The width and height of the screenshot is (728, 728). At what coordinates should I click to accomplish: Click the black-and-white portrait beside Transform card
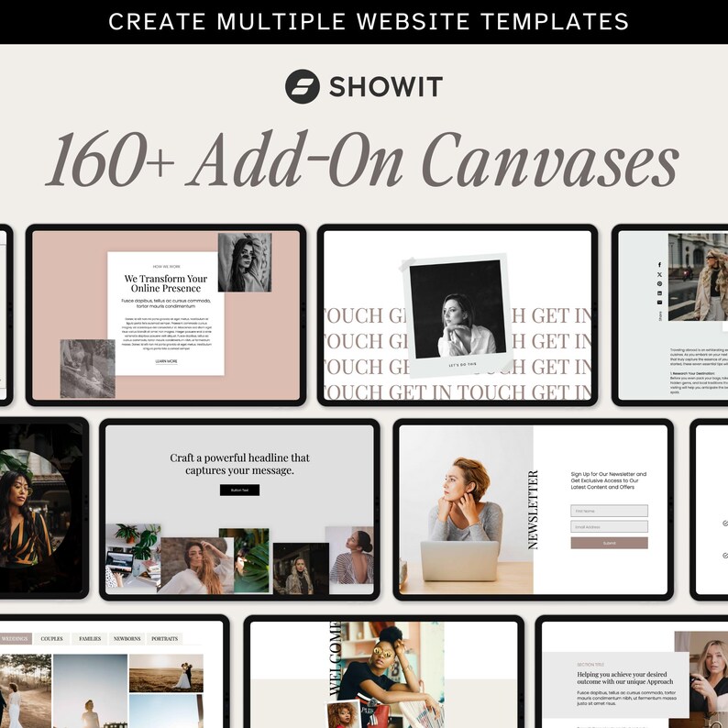245,262
